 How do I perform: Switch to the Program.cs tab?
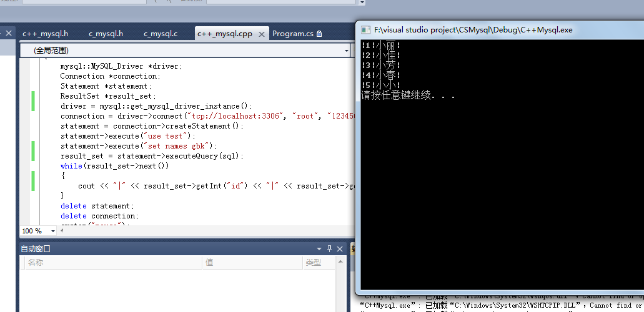[292, 34]
